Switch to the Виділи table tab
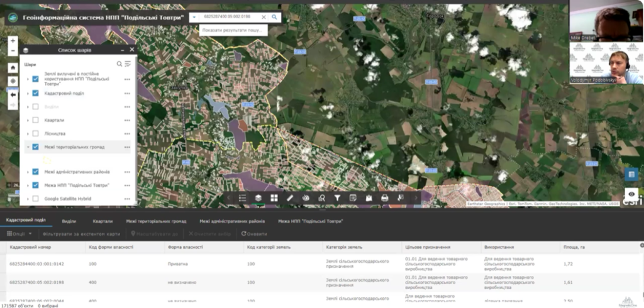Screen dimensions: 644x308 pos(69,221)
